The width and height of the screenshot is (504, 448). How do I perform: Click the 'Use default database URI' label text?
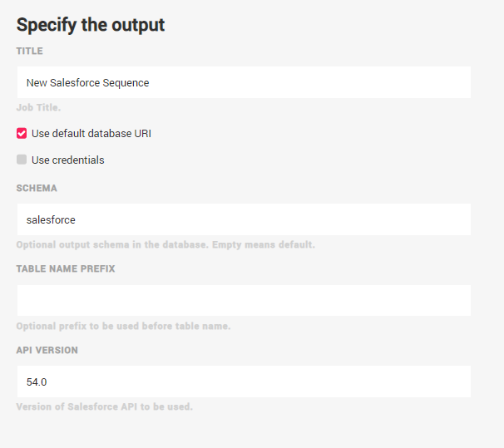click(x=91, y=133)
